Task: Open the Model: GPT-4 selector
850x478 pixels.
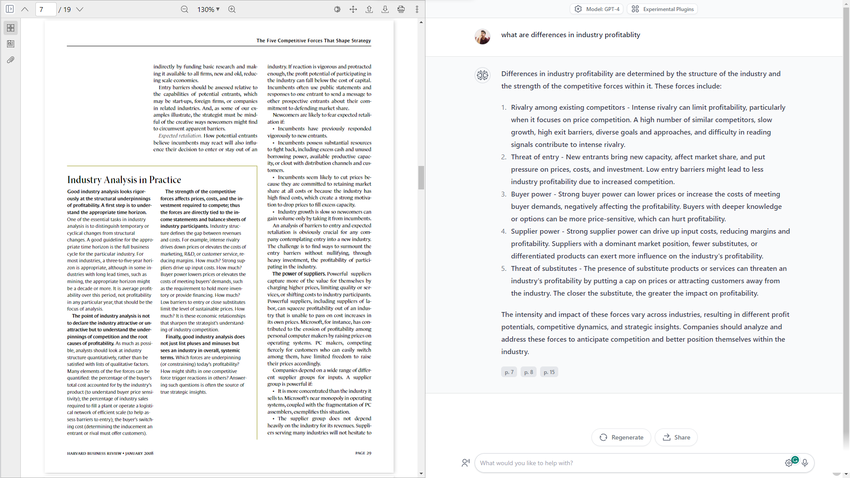Action: click(x=597, y=9)
